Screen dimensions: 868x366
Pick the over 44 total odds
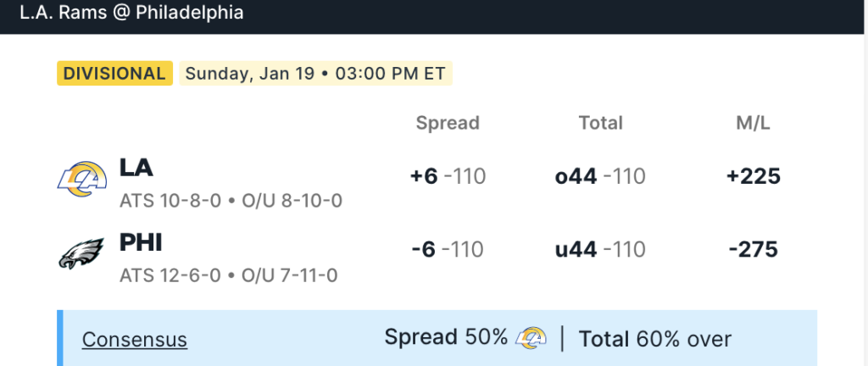pos(600,176)
